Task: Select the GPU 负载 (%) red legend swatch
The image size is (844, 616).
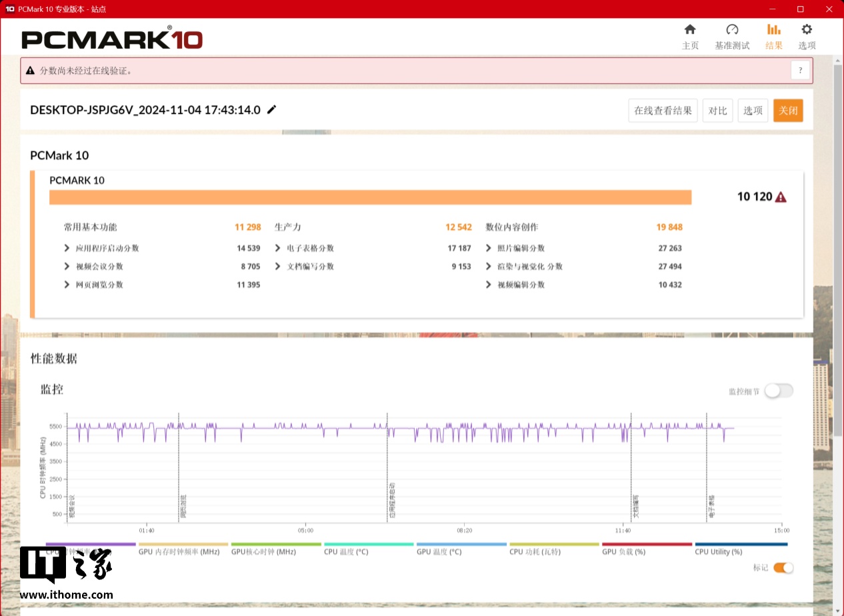Action: click(x=647, y=545)
